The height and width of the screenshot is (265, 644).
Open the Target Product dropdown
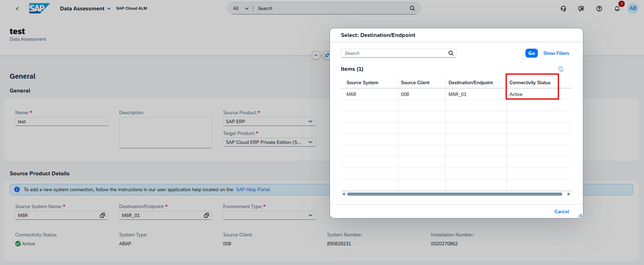270,142
